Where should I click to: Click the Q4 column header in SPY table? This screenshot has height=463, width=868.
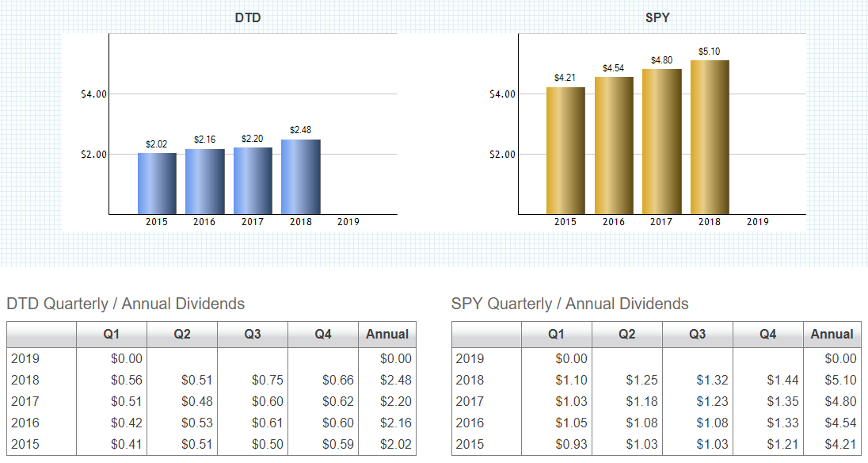tap(767, 335)
